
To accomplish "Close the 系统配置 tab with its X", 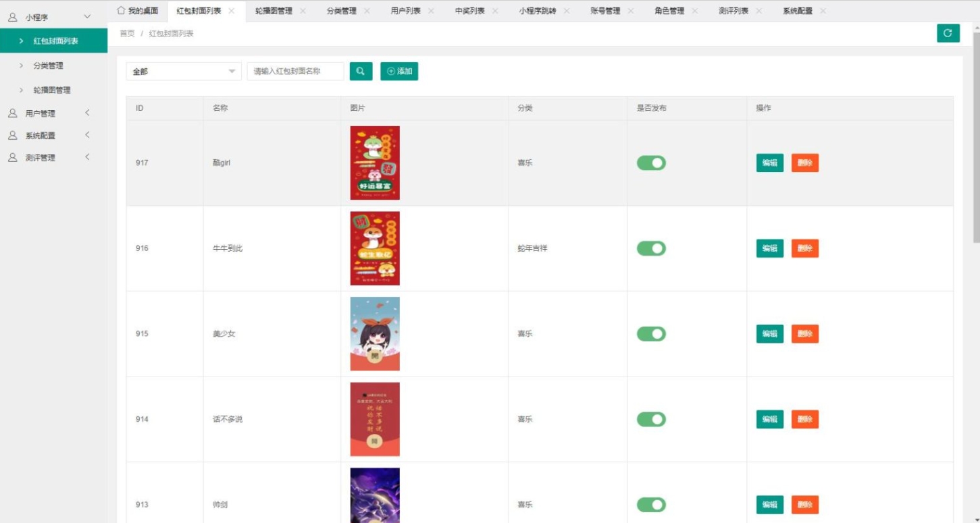I will [823, 11].
